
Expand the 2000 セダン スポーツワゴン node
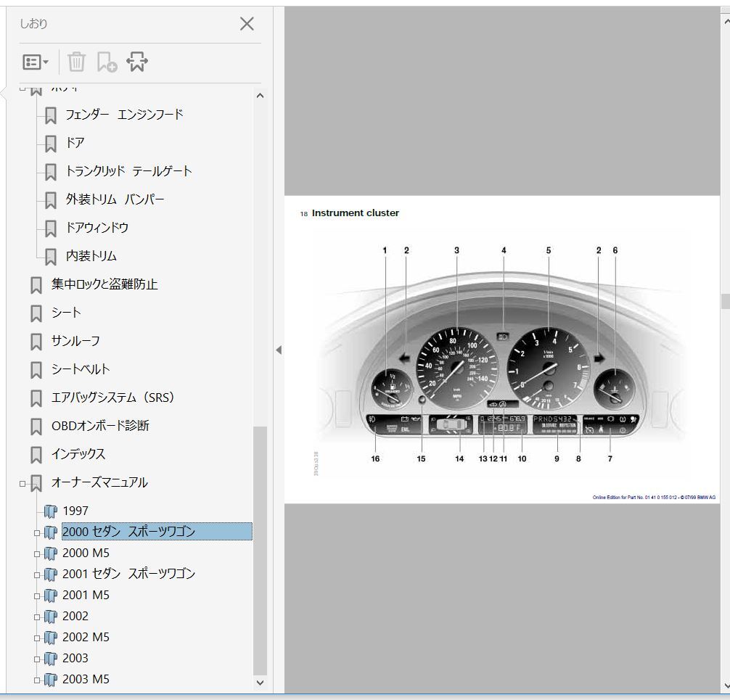coord(37,533)
